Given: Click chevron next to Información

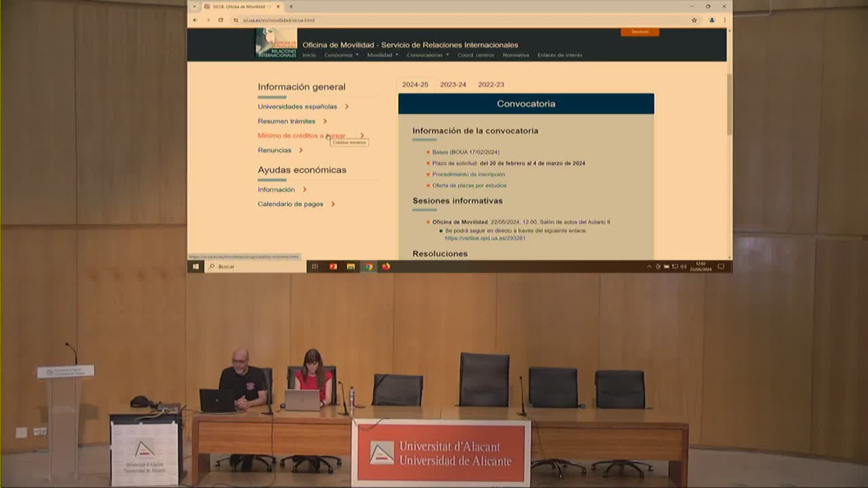Looking at the screenshot, I should tap(305, 189).
